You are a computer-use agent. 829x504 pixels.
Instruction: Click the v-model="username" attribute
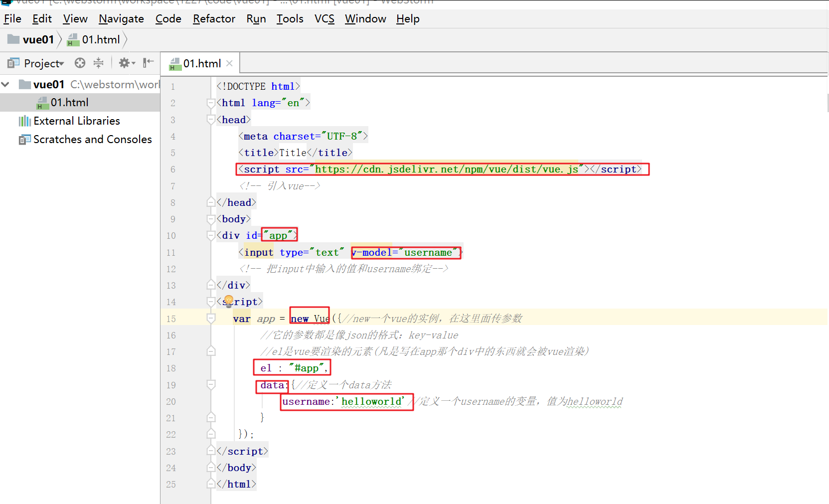405,252
